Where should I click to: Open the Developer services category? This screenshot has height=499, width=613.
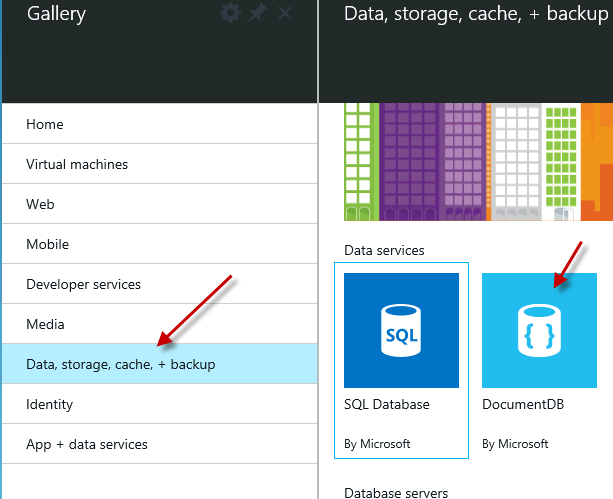[160, 284]
